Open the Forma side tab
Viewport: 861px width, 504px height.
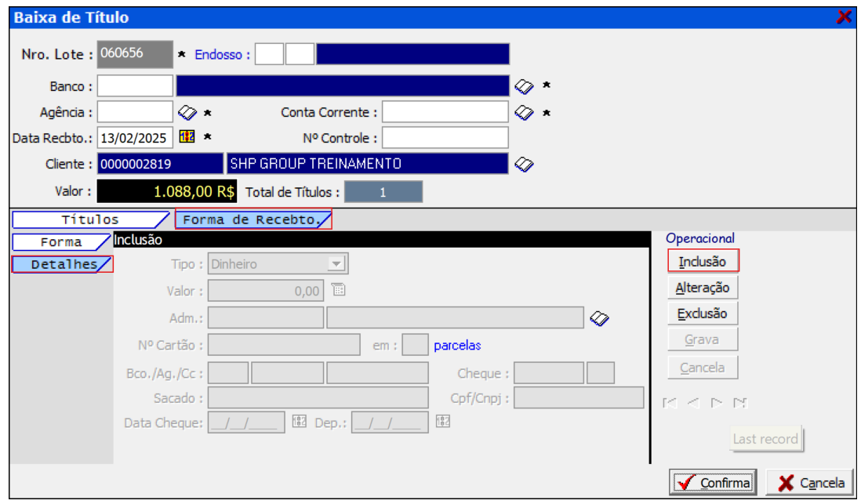[x=61, y=242]
